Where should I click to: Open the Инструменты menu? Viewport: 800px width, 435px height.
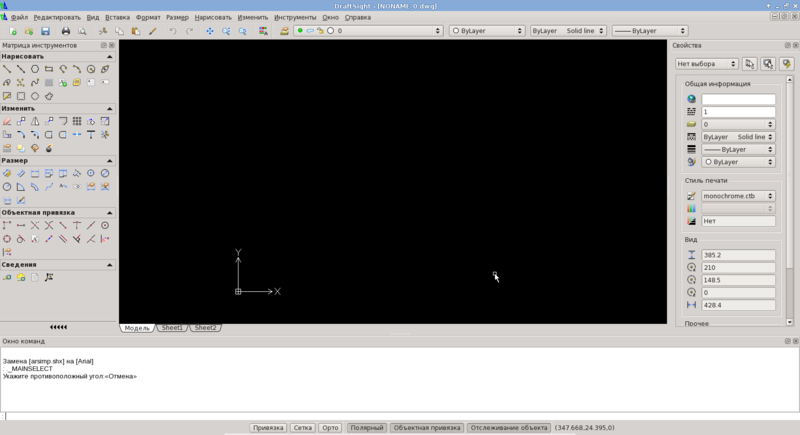pos(295,17)
